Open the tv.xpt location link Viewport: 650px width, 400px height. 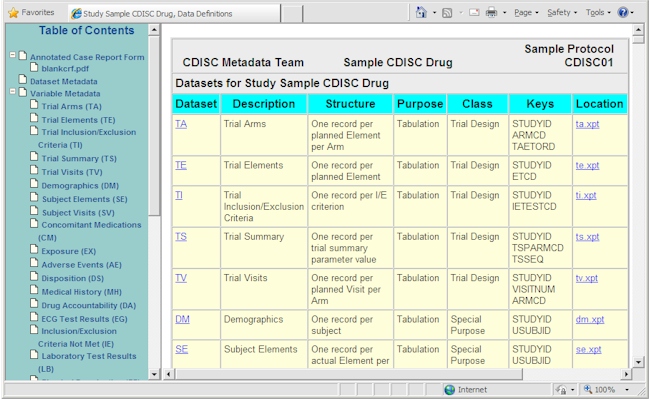[587, 278]
